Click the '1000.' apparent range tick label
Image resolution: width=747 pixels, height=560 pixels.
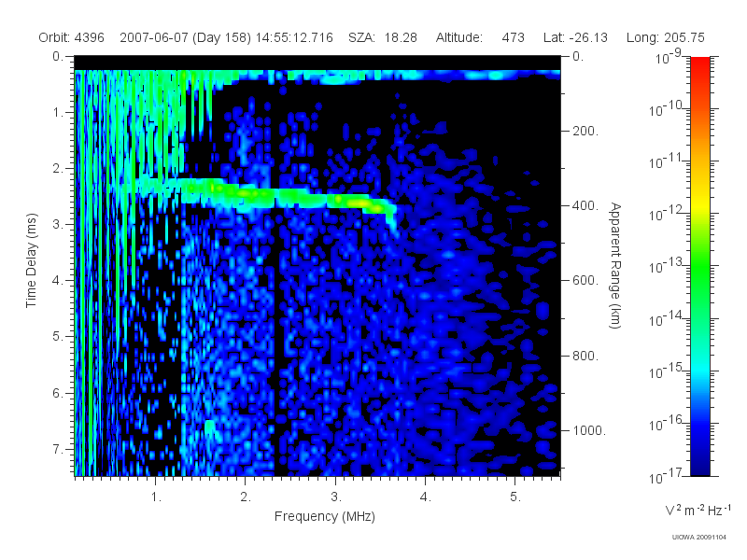coord(589,430)
